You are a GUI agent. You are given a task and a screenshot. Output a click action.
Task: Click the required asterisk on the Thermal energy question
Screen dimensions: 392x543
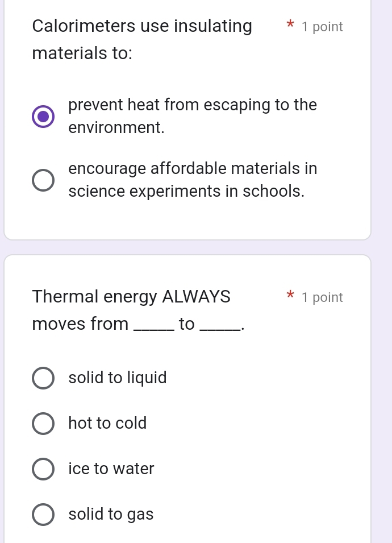(290, 296)
